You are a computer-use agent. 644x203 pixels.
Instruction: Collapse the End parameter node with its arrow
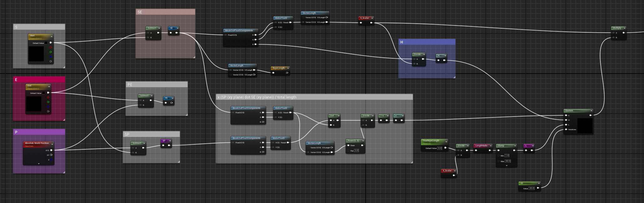(49, 86)
